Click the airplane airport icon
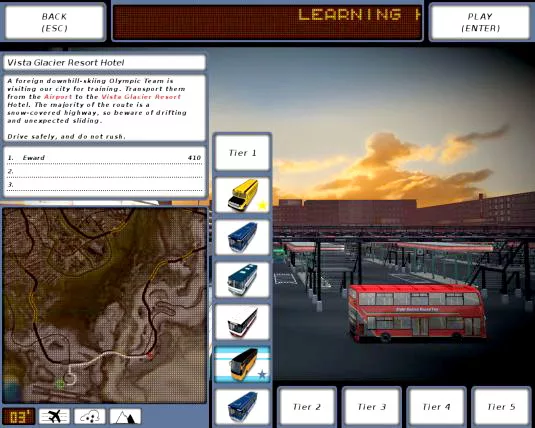The image size is (535, 428). tap(55, 416)
